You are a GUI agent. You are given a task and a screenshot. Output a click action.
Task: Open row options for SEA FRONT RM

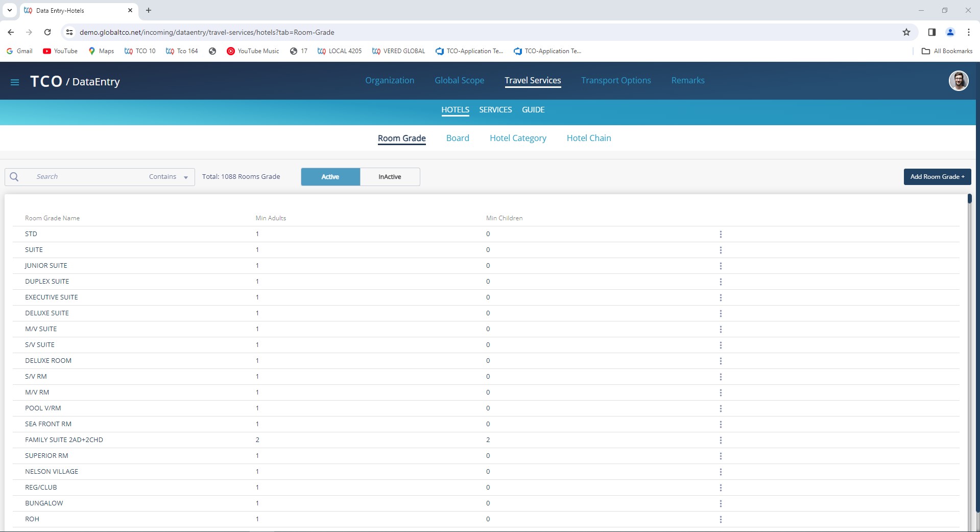coord(721,424)
